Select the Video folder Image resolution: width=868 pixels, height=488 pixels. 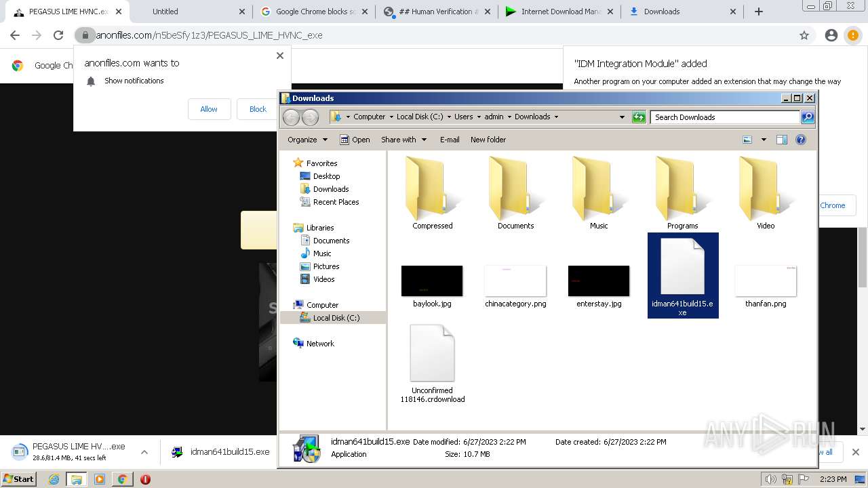(x=766, y=193)
